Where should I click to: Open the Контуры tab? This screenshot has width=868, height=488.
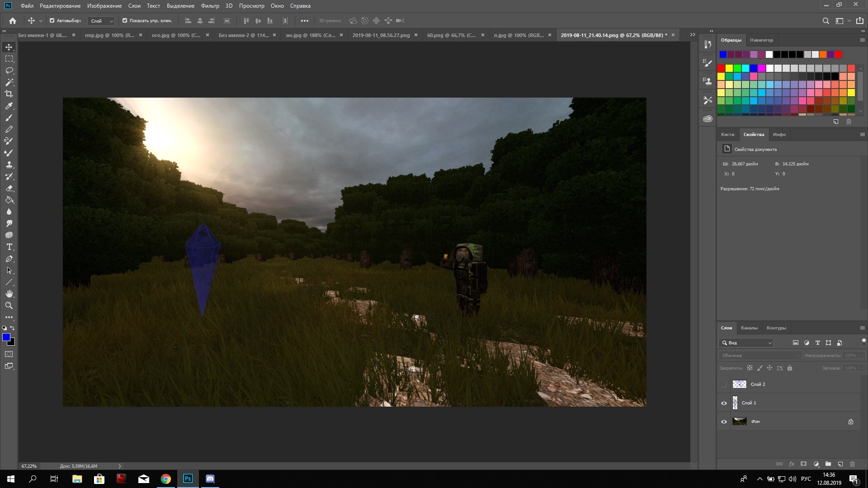tap(776, 328)
